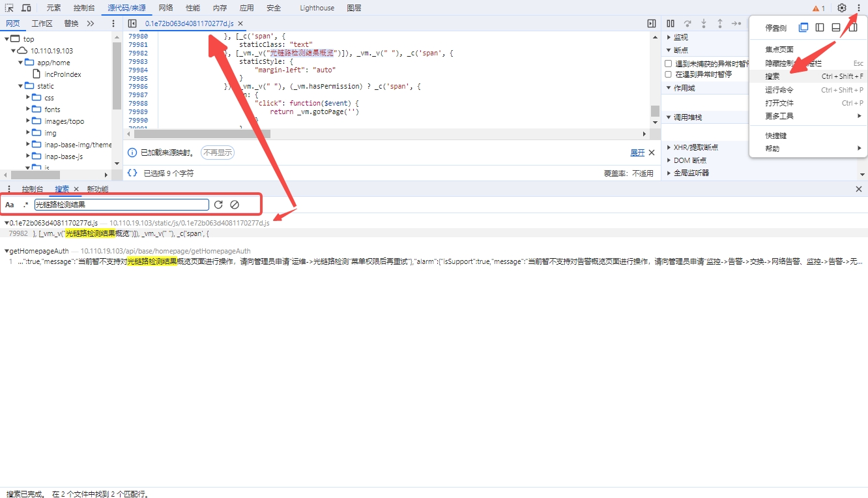Collapse getHomepageAuth search result group
Image resolution: width=868 pixels, height=498 pixels.
pyautogui.click(x=7, y=251)
